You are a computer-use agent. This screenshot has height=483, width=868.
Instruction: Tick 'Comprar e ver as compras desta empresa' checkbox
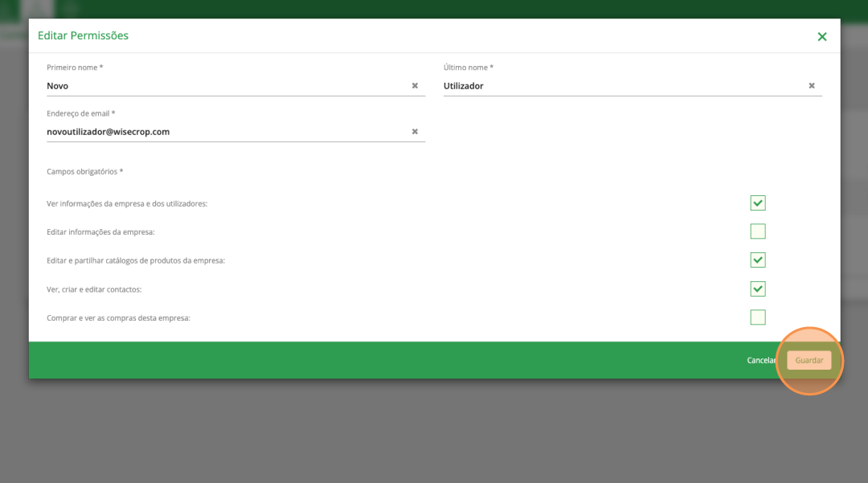[x=757, y=317]
